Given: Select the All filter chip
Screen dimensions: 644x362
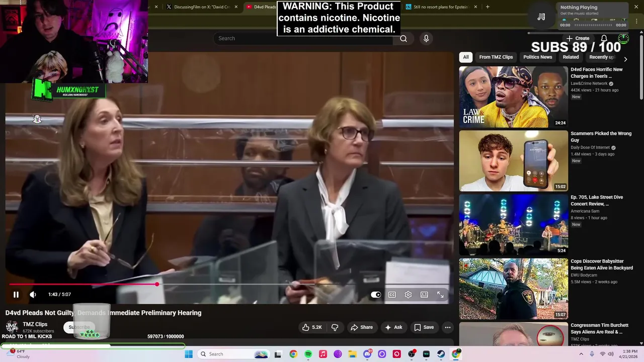Looking at the screenshot, I should point(466,57).
